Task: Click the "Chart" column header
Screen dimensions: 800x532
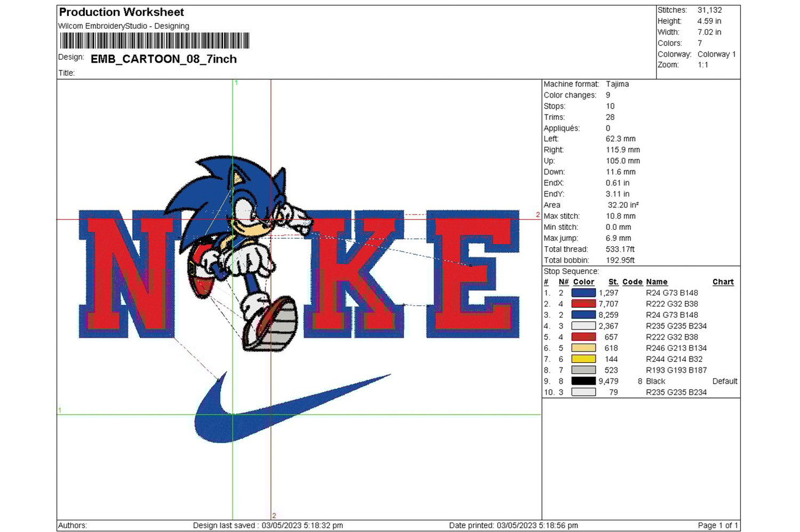Action: 723,282
